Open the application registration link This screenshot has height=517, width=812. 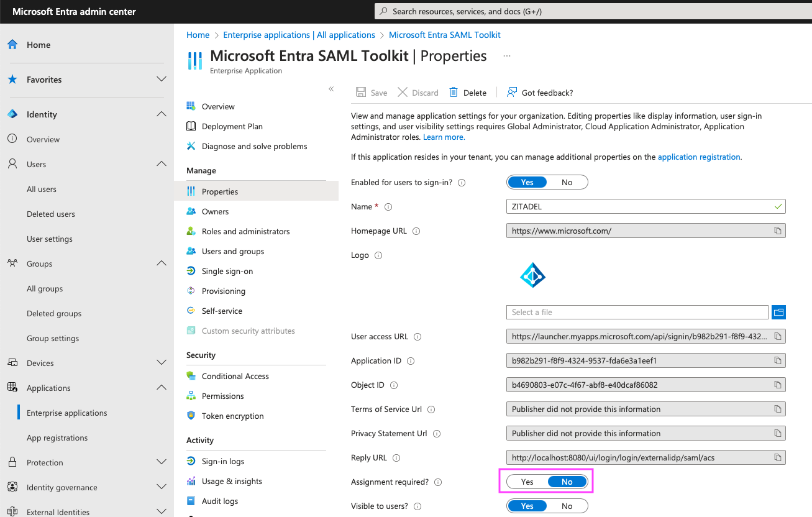coord(699,157)
